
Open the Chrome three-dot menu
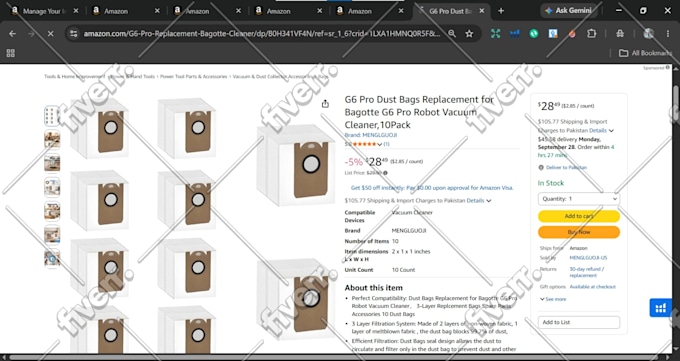[x=668, y=33]
